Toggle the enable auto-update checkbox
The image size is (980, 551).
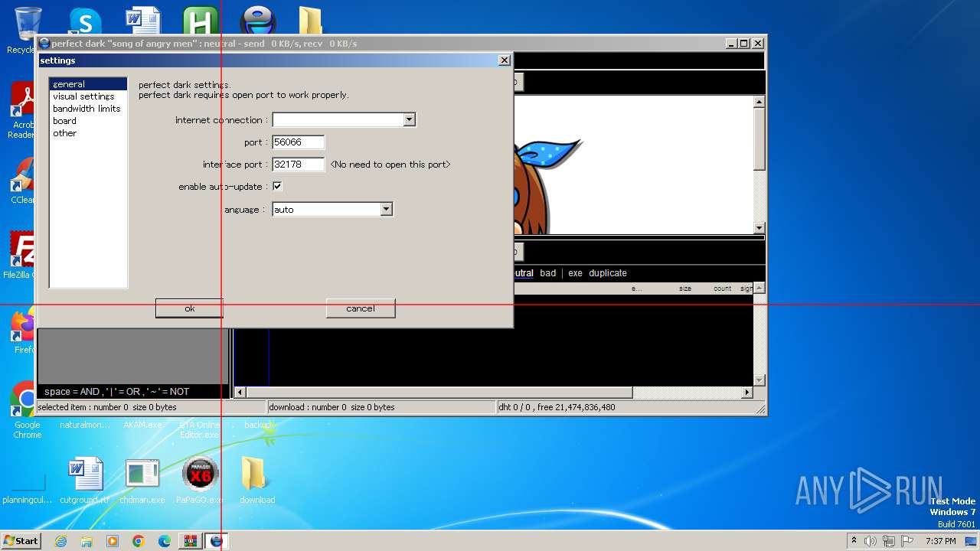277,186
